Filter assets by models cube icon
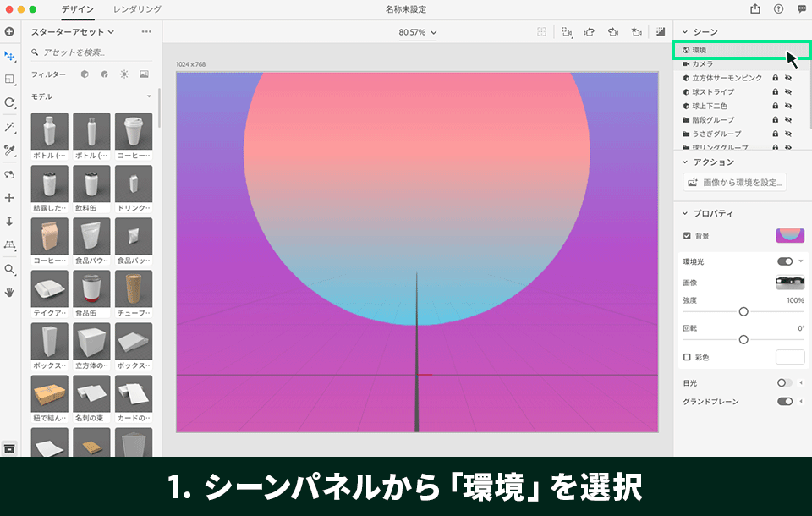 click(x=85, y=74)
